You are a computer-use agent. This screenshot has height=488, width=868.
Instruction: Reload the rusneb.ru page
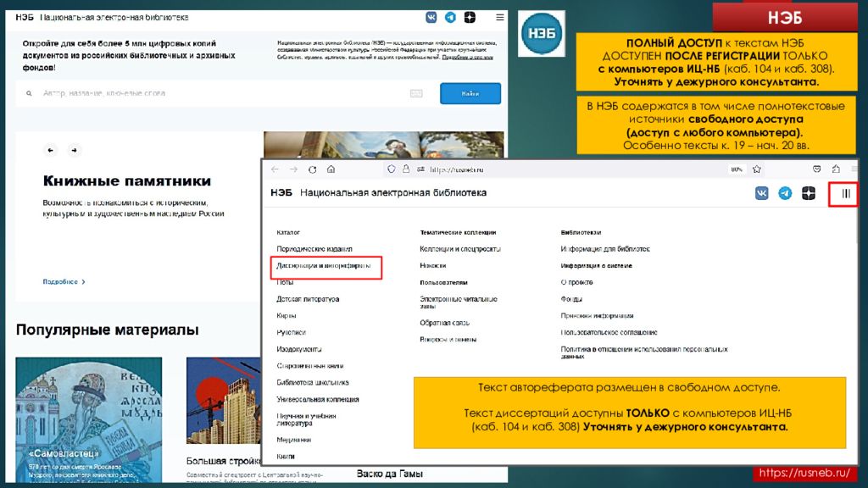tap(312, 169)
